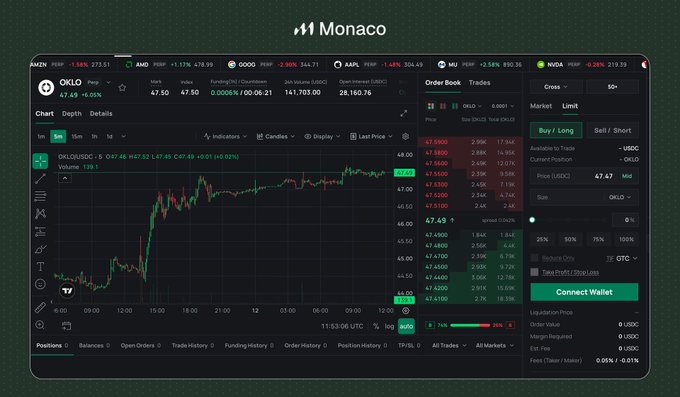The image size is (680, 397).
Task: Open the NVDA ticker in top bar
Action: 582,65
